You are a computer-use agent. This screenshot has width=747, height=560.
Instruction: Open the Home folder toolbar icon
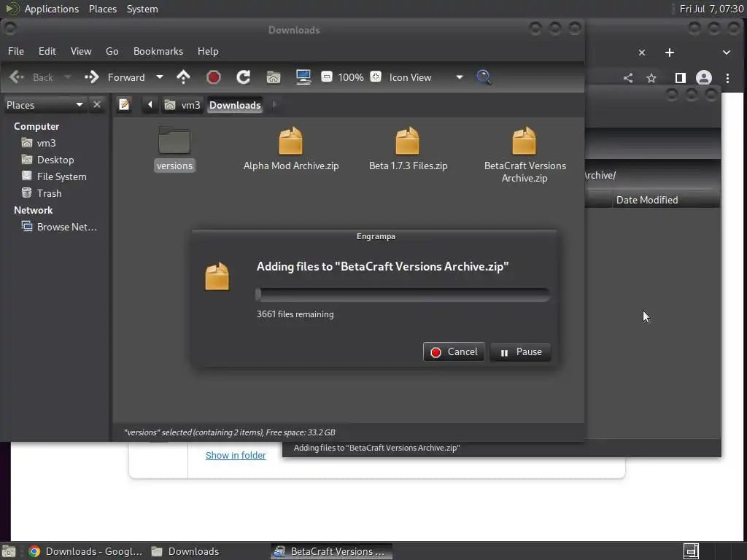[274, 77]
